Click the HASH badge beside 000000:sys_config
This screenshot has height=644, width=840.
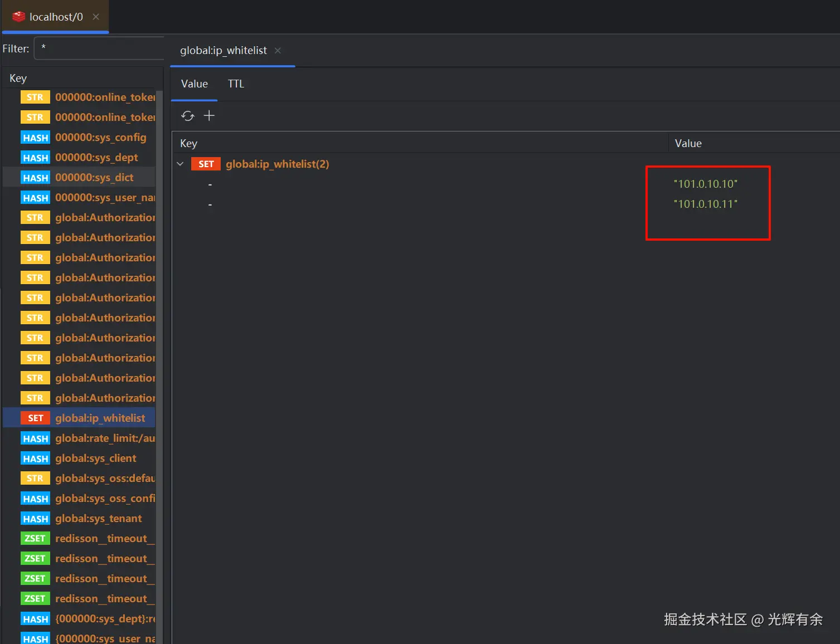[x=35, y=137]
